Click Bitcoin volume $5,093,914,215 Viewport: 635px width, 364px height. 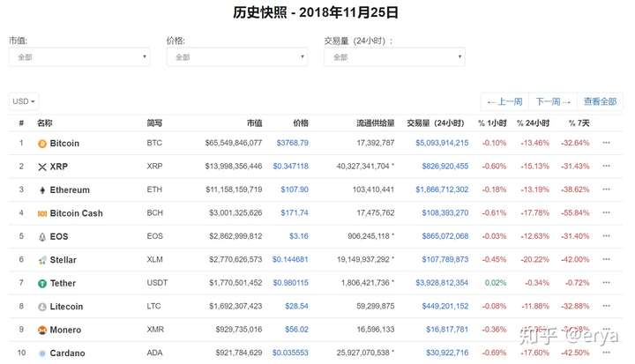click(442, 143)
